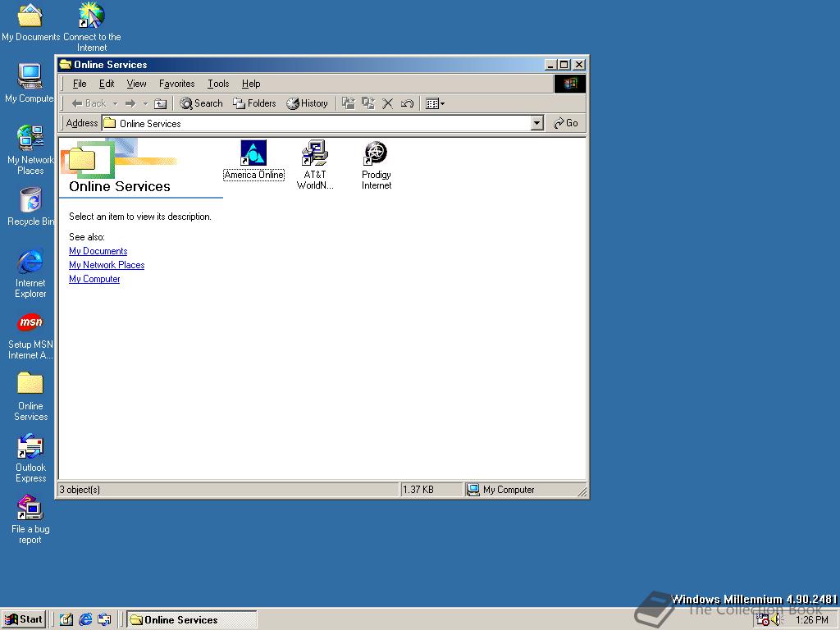
Task: Click the Copy To toolbar icon
Action: coord(368,103)
